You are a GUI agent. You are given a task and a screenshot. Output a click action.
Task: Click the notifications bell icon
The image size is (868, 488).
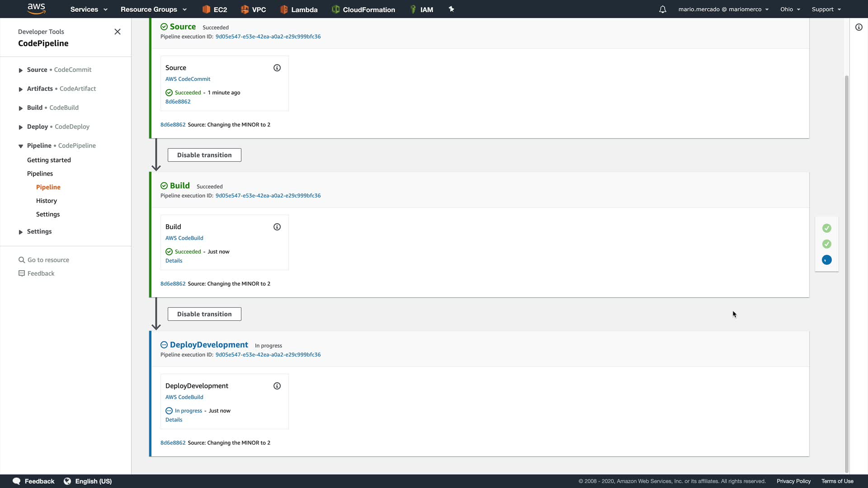click(662, 9)
